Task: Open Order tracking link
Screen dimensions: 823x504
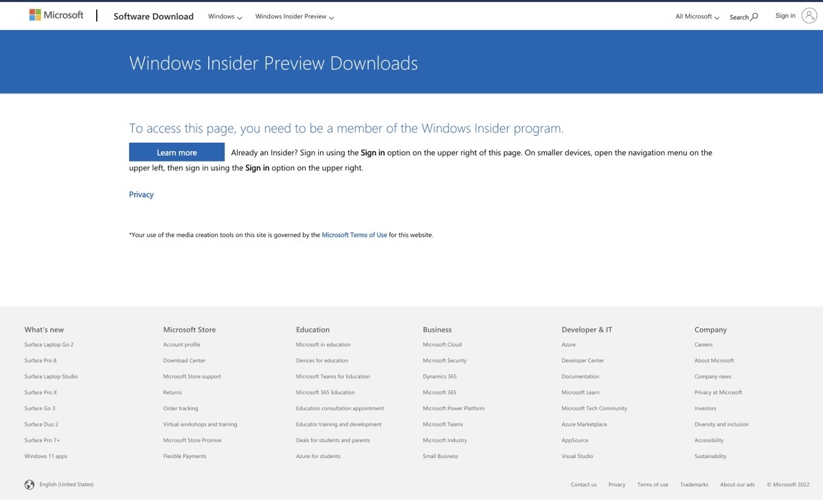Action: (181, 408)
